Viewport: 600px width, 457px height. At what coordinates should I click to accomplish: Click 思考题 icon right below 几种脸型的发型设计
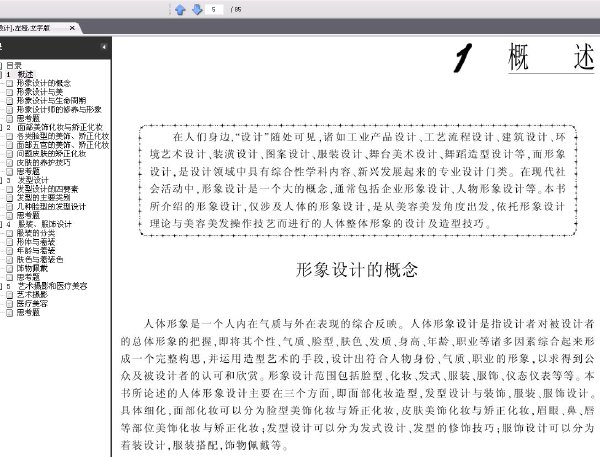(x=10, y=215)
